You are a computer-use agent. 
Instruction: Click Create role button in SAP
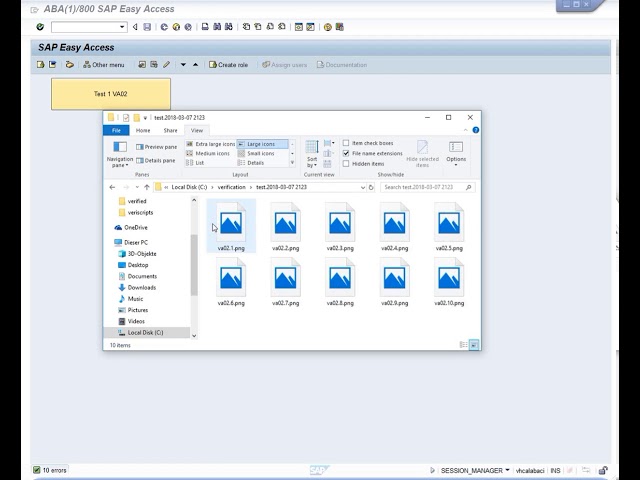point(229,64)
